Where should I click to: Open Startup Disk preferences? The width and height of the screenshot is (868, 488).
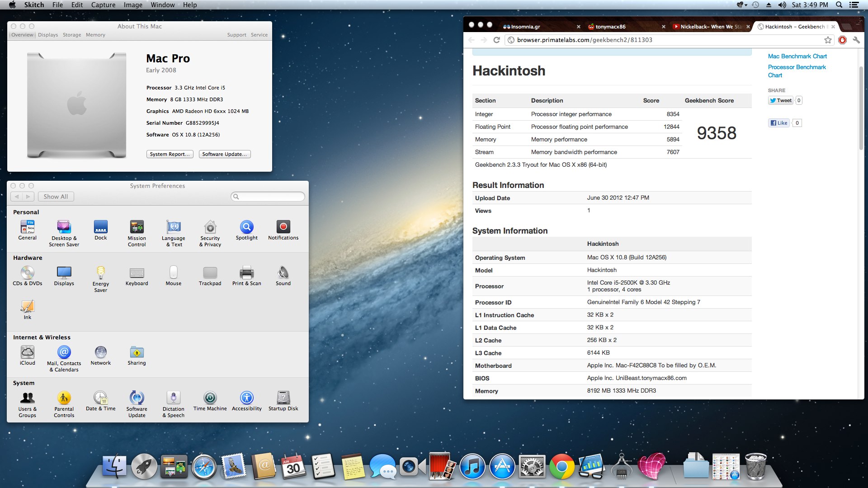(283, 401)
